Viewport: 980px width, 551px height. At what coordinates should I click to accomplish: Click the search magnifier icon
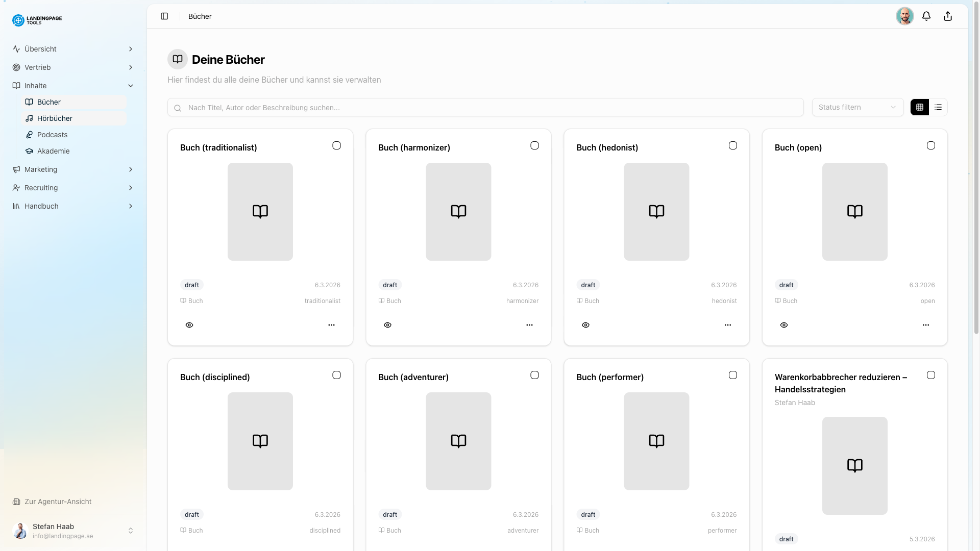pos(178,108)
